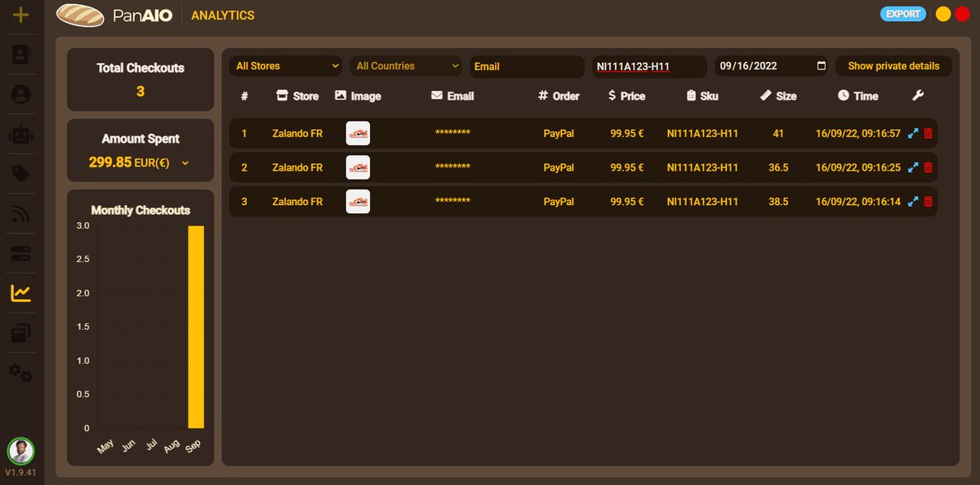This screenshot has height=485, width=980.
Task: Click the Sku column header
Action: coord(702,96)
